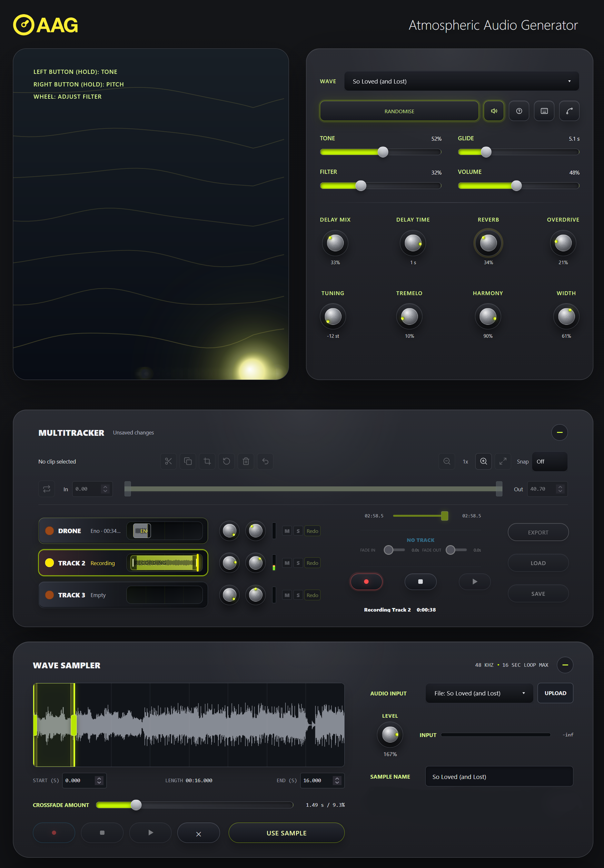This screenshot has width=604, height=868.
Task: Zoom out the multitracker timeline
Action: (447, 461)
